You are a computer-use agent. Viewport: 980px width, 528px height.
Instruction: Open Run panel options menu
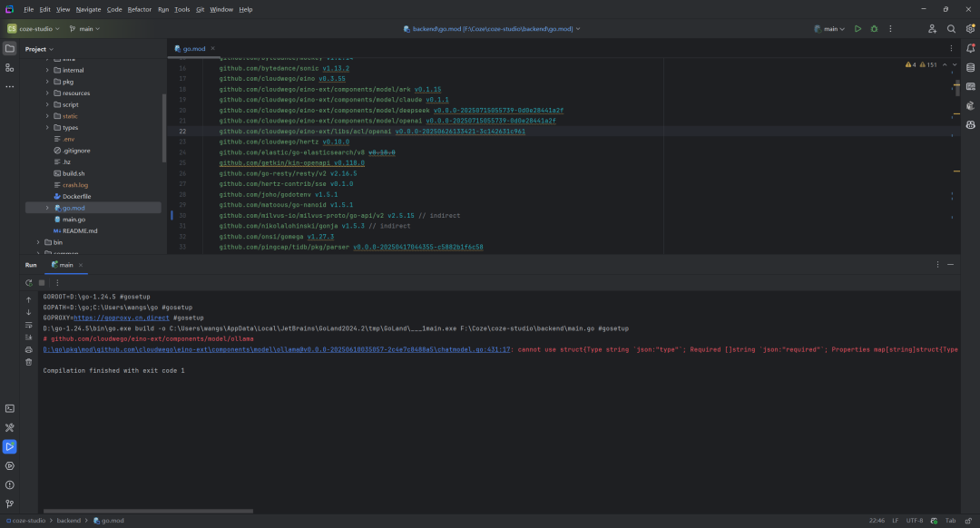pos(937,265)
